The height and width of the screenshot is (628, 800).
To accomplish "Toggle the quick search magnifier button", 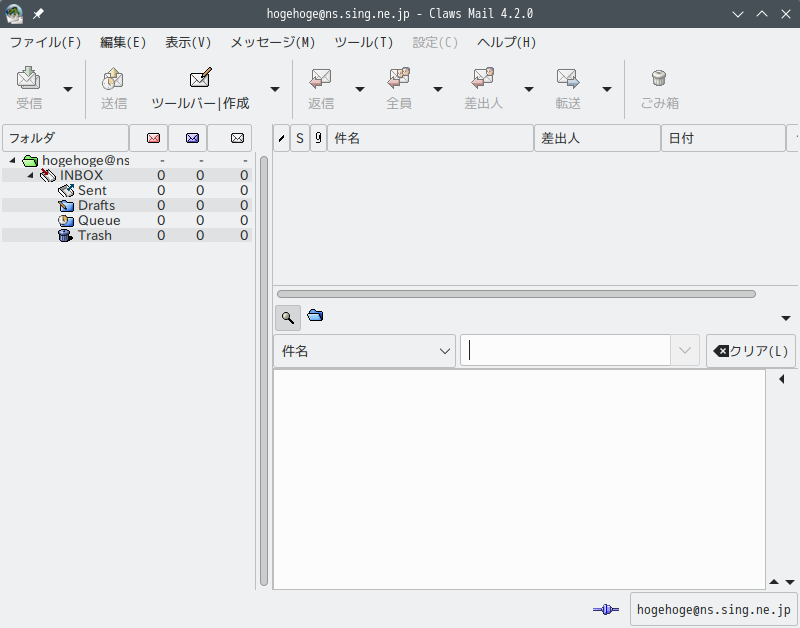I will coord(288,318).
